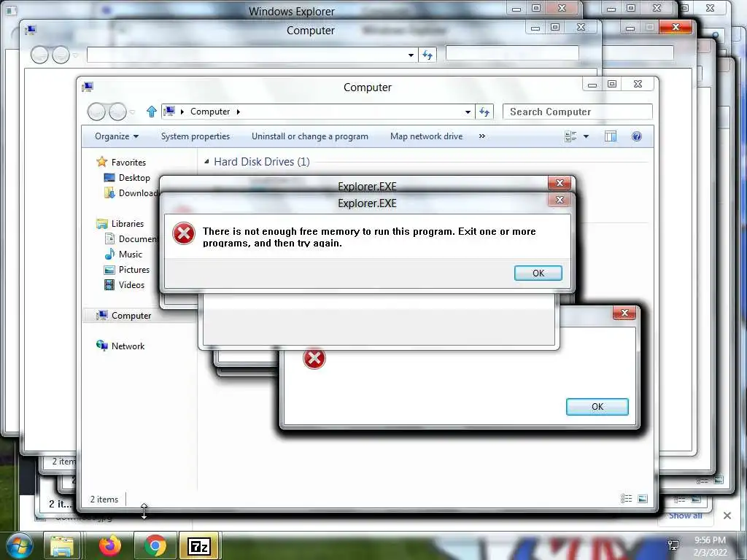This screenshot has width=747, height=560.
Task: Click the Start button
Action: click(x=18, y=545)
